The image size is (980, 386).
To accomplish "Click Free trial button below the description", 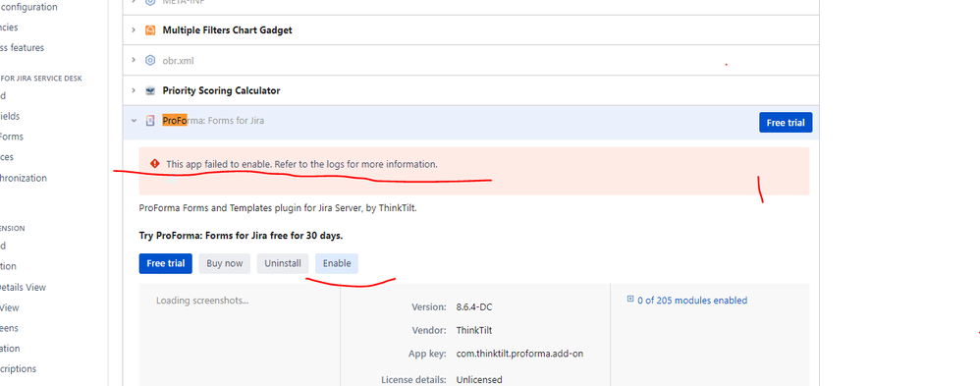I will coord(166,263).
